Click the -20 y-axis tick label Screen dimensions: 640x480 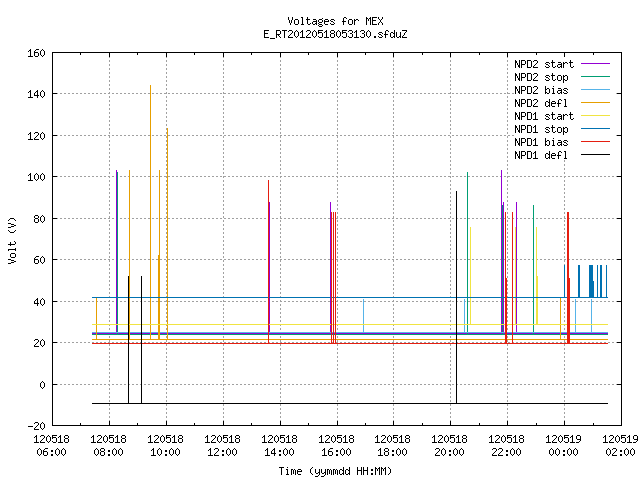pyautogui.click(x=36, y=426)
